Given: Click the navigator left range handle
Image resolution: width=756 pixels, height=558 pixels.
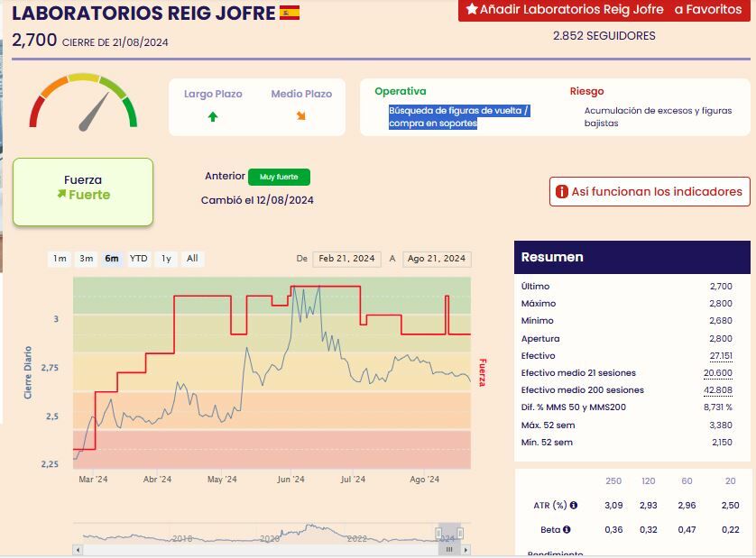Looking at the screenshot, I should click(x=438, y=533).
